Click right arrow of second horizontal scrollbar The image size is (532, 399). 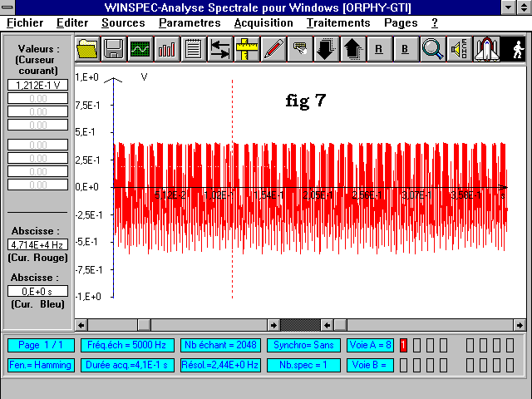click(x=520, y=325)
